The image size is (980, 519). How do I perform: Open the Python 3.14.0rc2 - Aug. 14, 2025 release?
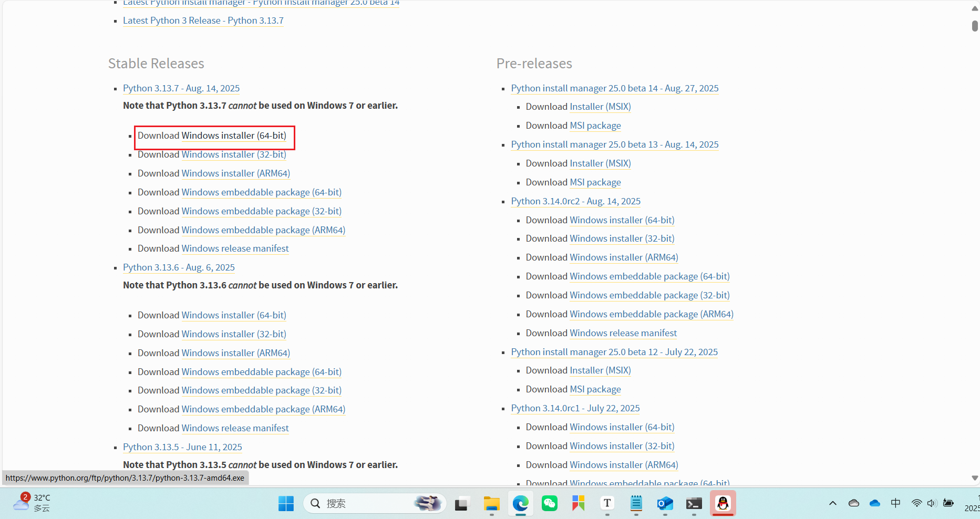pyautogui.click(x=576, y=201)
